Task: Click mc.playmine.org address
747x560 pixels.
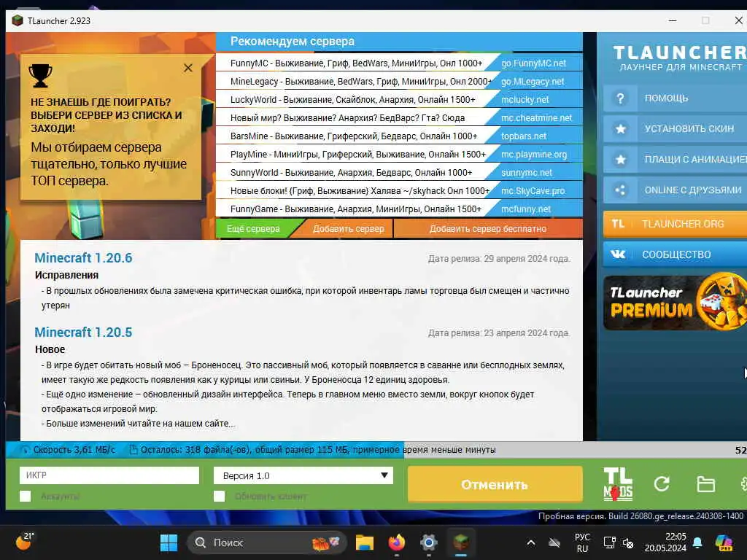Action: click(x=534, y=155)
